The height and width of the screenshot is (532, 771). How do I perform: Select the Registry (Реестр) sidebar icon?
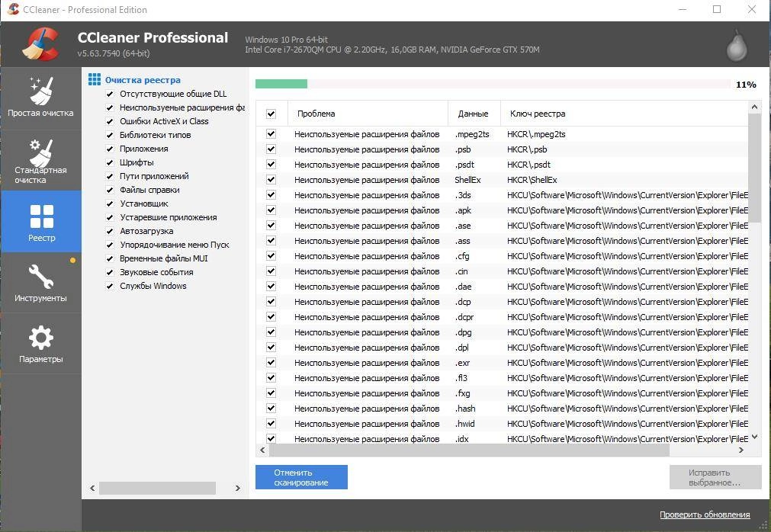[x=41, y=222]
